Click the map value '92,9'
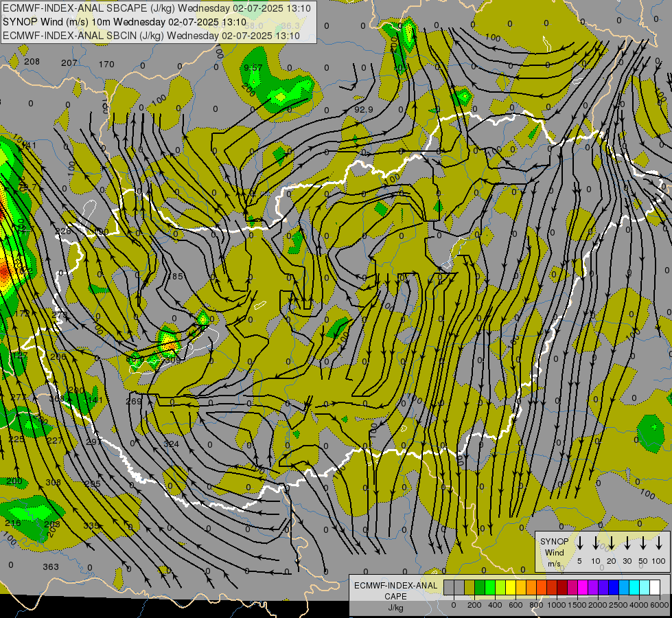 [363, 110]
